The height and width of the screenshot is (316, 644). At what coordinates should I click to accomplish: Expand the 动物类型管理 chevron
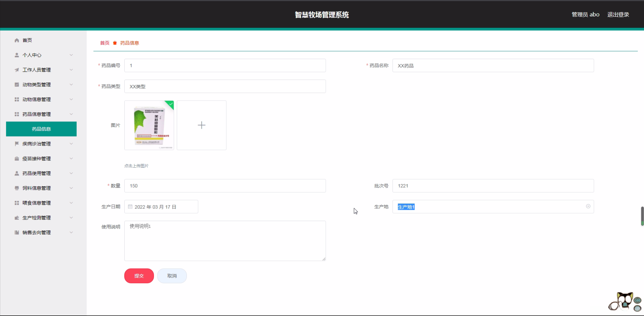71,84
